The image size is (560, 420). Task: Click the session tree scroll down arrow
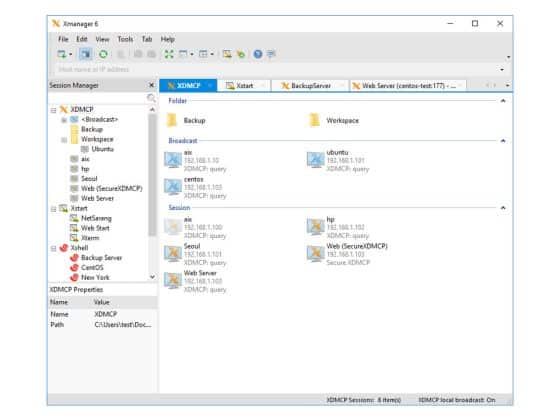click(x=152, y=277)
